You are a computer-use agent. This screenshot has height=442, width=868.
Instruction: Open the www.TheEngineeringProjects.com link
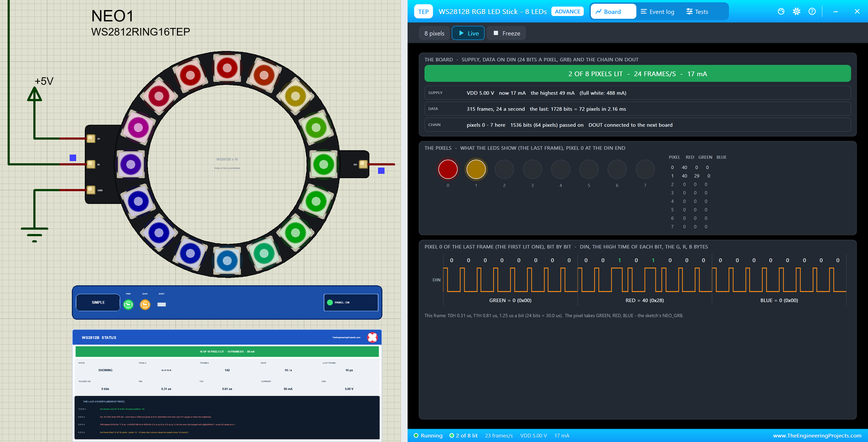(x=817, y=436)
